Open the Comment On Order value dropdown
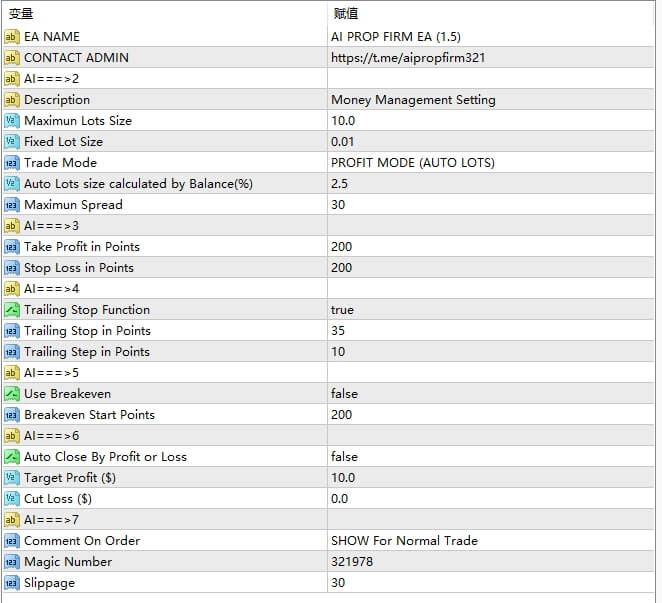The width and height of the screenshot is (662, 603). click(404, 541)
